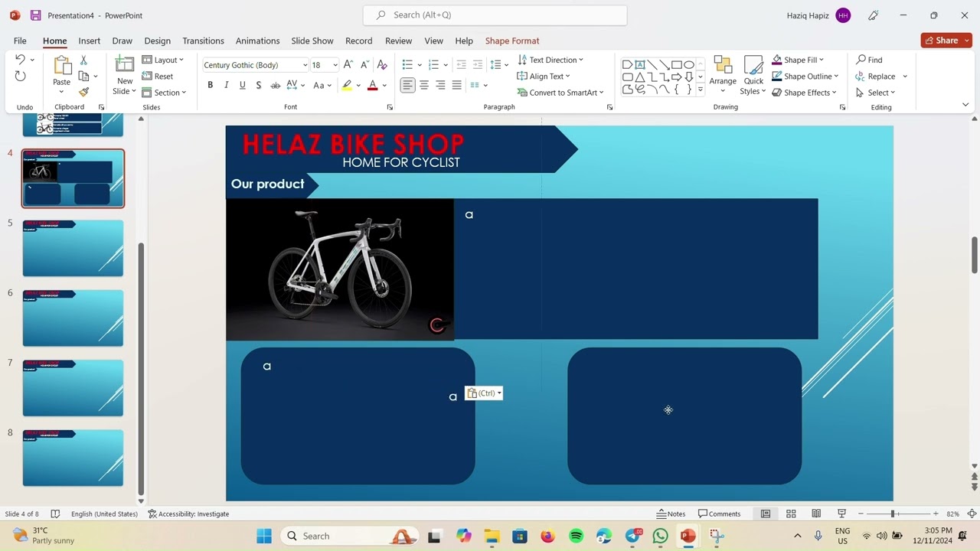Toggle Align Left paragraph
The width and height of the screenshot is (980, 551).
tap(407, 85)
